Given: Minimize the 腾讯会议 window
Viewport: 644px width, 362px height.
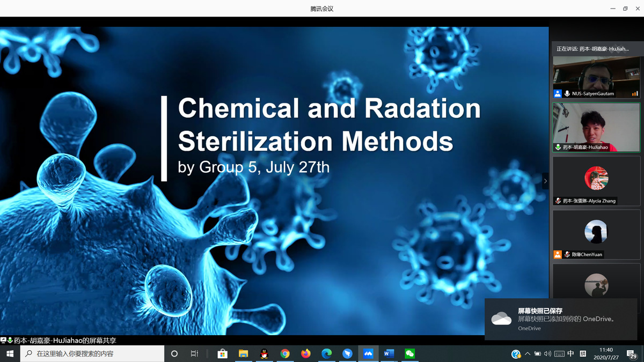Looking at the screenshot, I should coord(612,9).
